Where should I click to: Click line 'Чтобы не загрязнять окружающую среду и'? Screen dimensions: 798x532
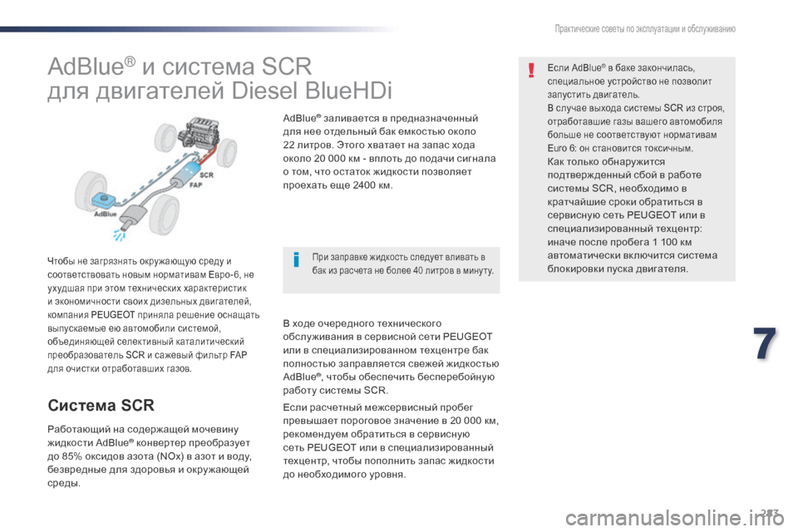click(x=140, y=262)
